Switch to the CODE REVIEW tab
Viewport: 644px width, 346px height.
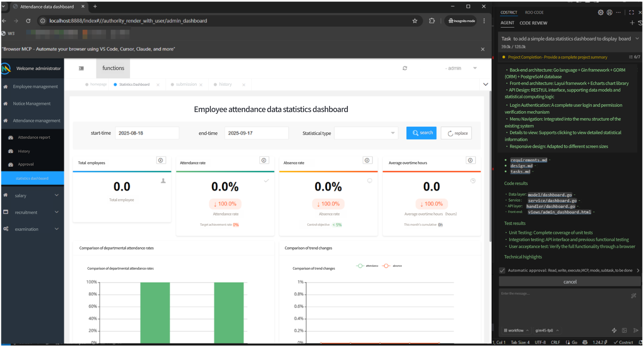pyautogui.click(x=533, y=23)
